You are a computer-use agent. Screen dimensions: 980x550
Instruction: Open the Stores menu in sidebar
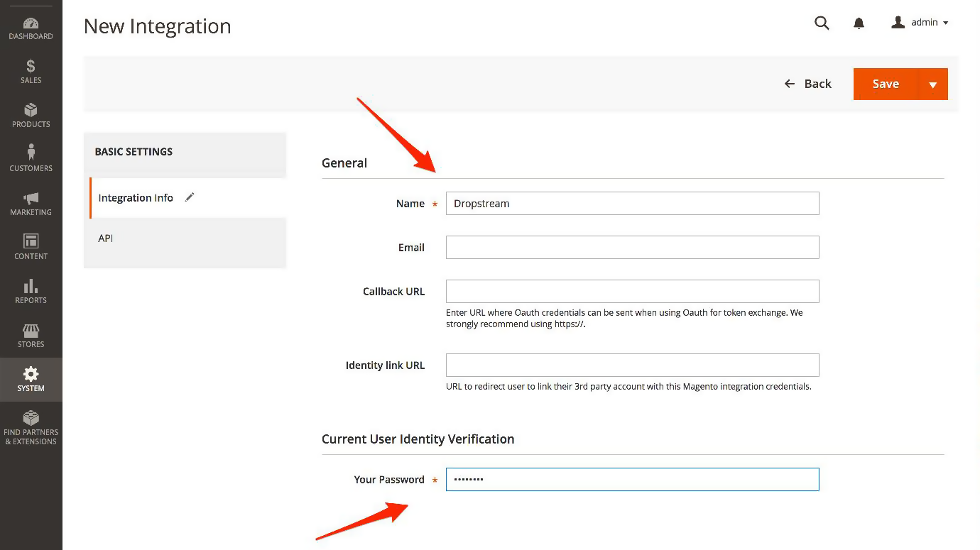pyautogui.click(x=31, y=336)
